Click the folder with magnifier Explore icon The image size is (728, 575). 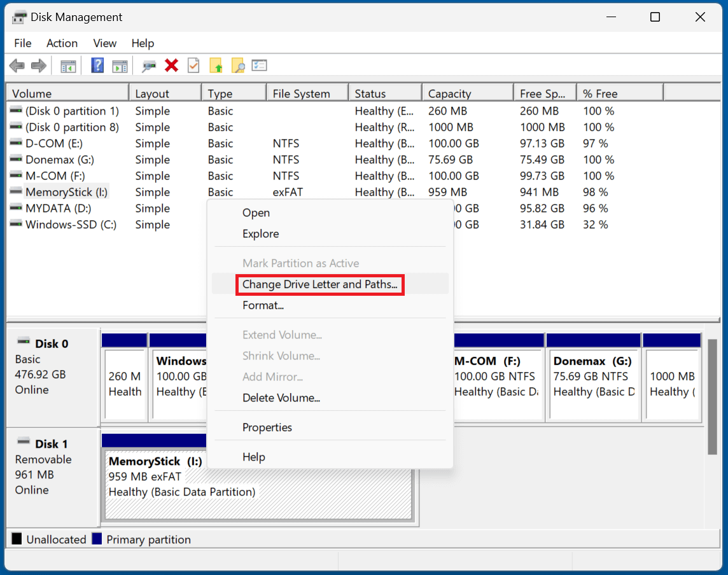tap(238, 65)
